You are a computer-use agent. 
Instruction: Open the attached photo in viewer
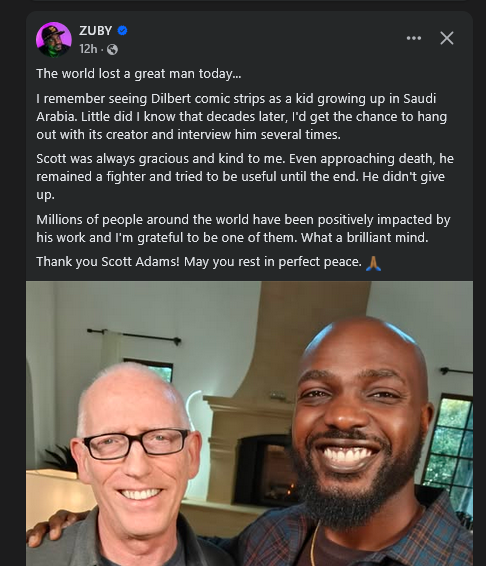click(249, 423)
